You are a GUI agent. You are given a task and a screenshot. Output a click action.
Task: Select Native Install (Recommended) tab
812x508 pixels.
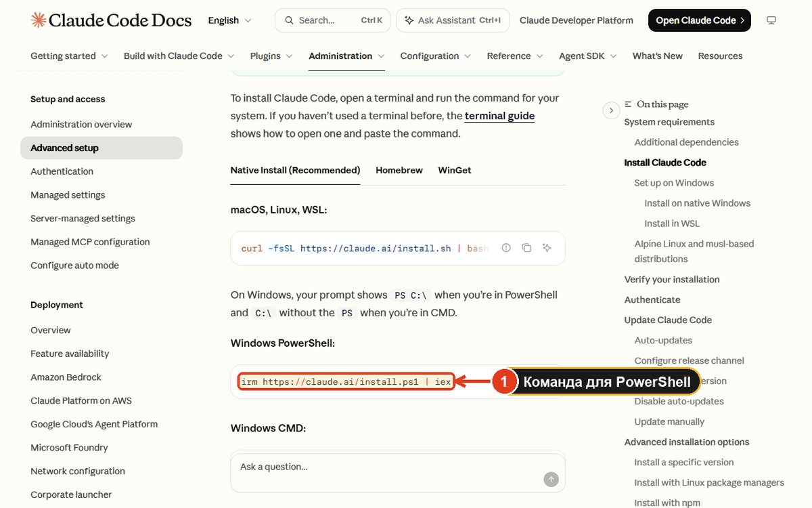click(295, 170)
